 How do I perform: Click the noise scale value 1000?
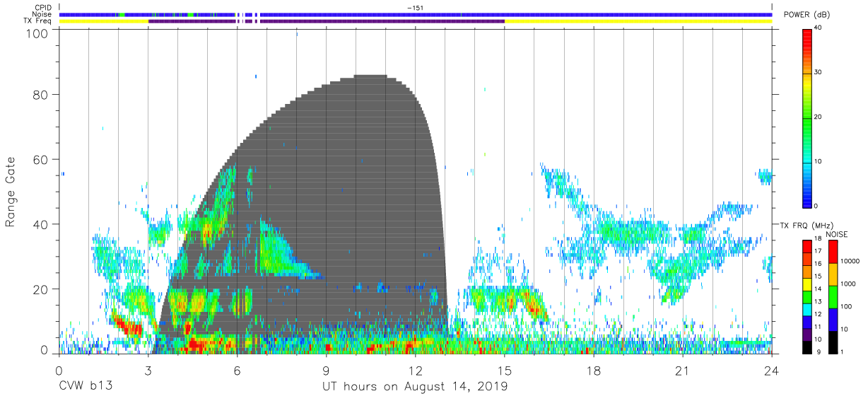848,284
